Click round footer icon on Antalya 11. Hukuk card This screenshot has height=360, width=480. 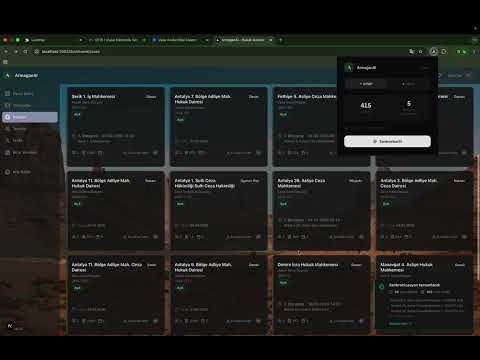(x=155, y=237)
